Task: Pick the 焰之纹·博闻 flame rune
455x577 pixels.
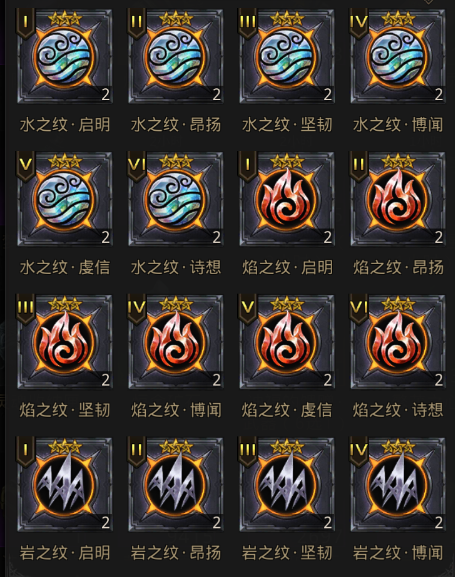Action: click(176, 342)
